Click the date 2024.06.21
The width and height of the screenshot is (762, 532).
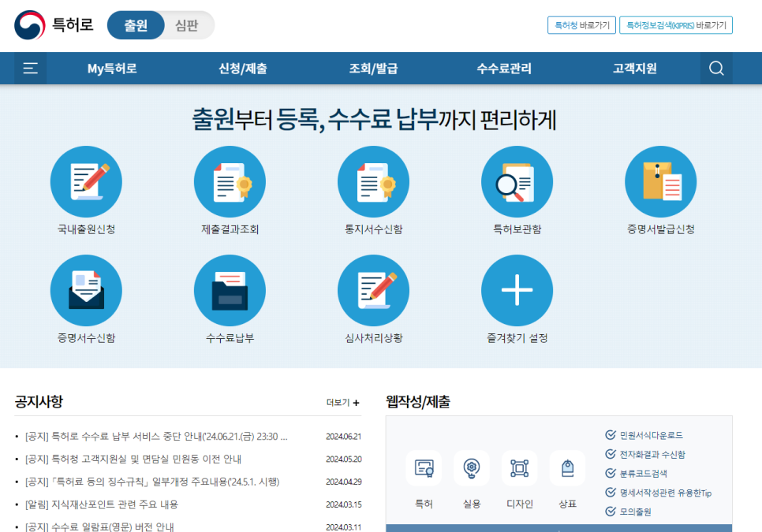click(344, 437)
